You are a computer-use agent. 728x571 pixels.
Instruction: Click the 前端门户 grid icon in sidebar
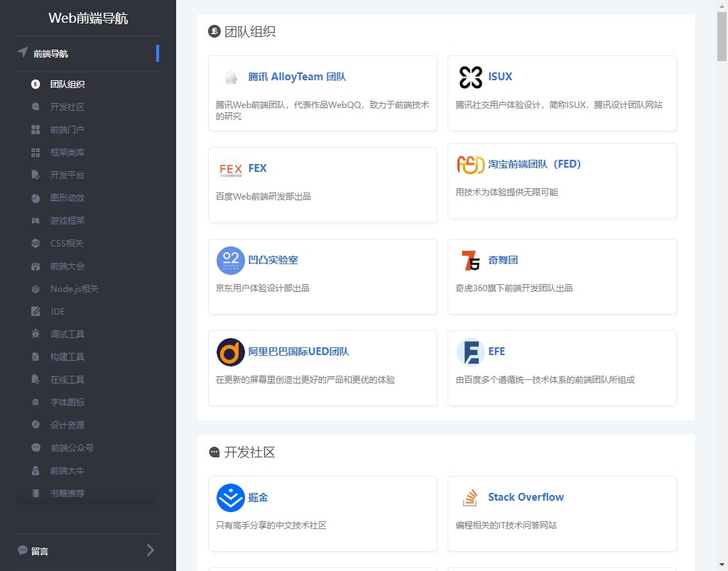click(x=36, y=129)
